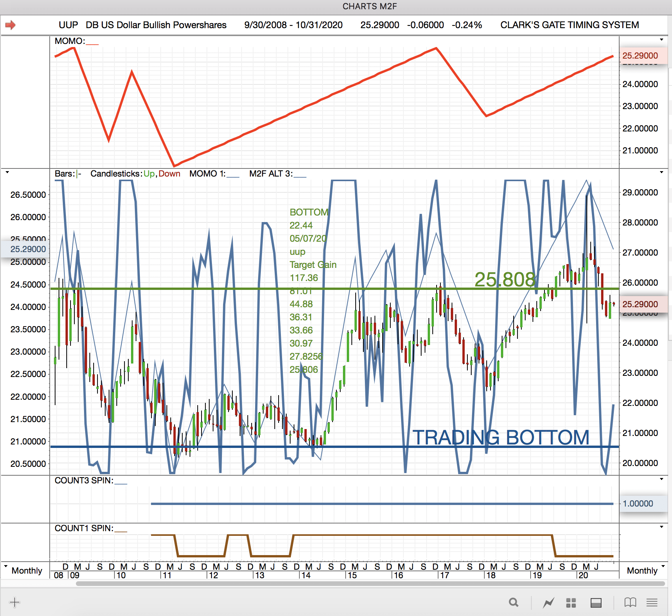Click the Candlesticks Up legend color
Screen dimensions: 672x616
149,174
